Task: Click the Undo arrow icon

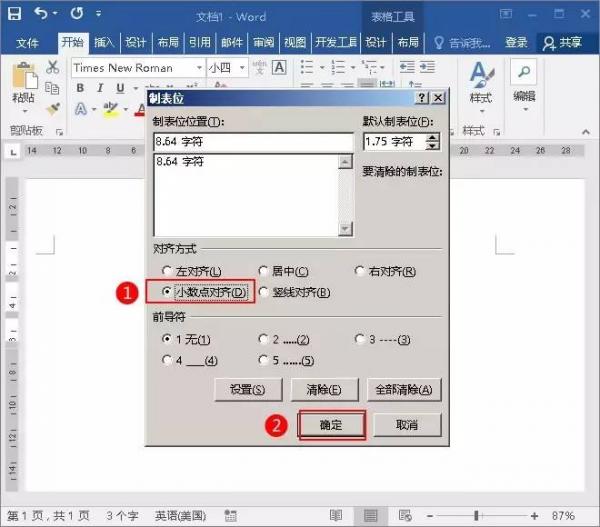Action: [41, 15]
